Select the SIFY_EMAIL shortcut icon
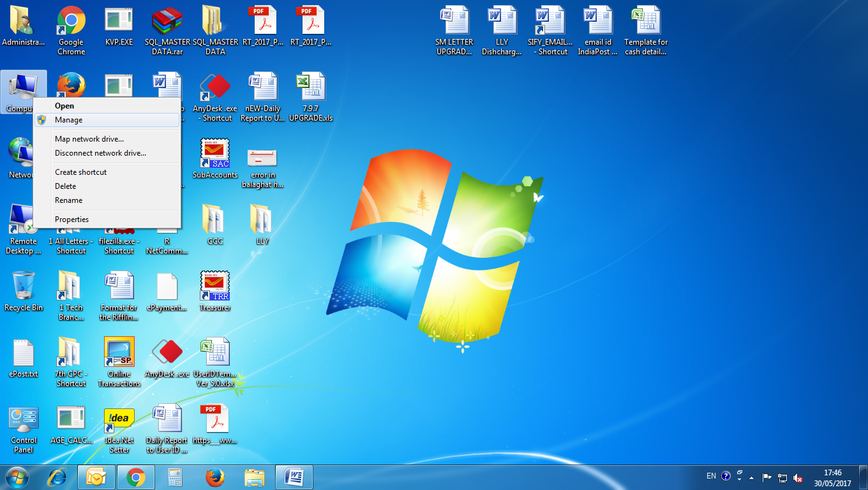 (550, 31)
